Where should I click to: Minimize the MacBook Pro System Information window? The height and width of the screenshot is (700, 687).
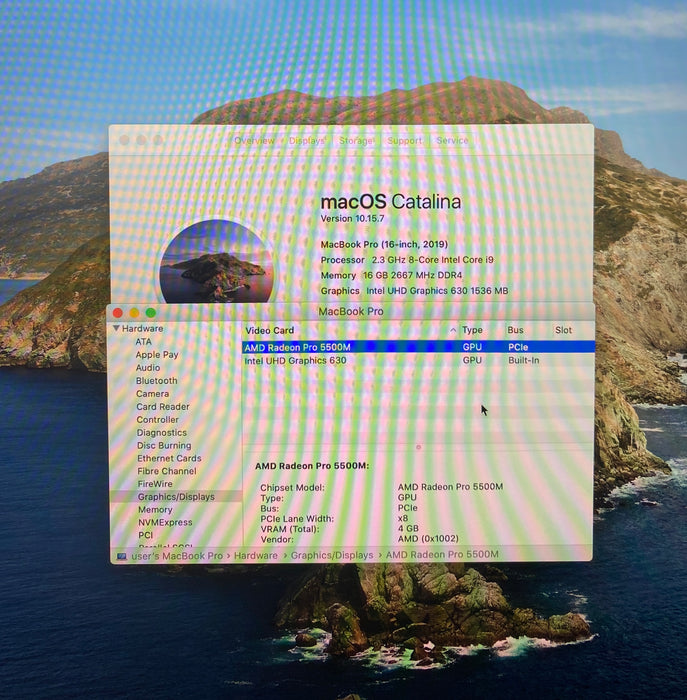pos(134,313)
